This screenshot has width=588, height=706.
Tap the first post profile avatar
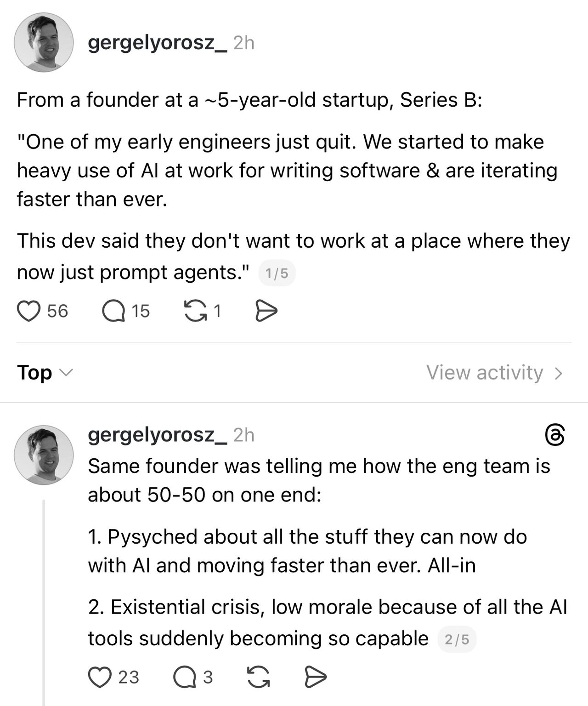44,42
